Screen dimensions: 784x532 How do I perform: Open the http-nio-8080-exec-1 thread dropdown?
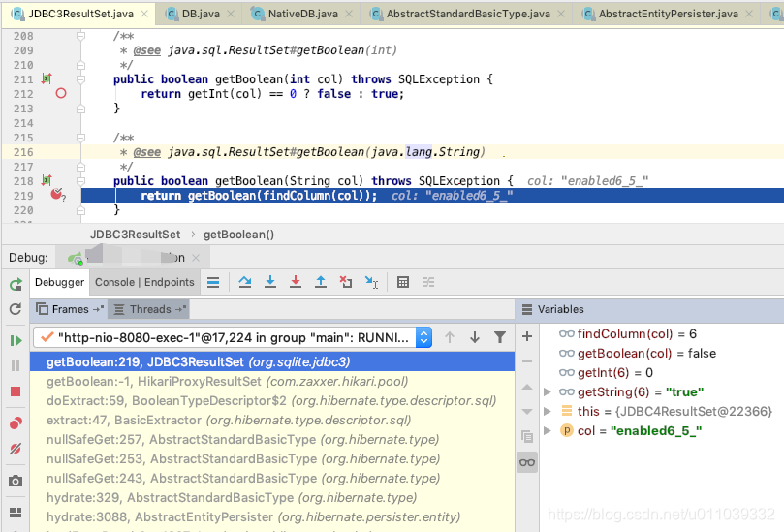pos(233,337)
